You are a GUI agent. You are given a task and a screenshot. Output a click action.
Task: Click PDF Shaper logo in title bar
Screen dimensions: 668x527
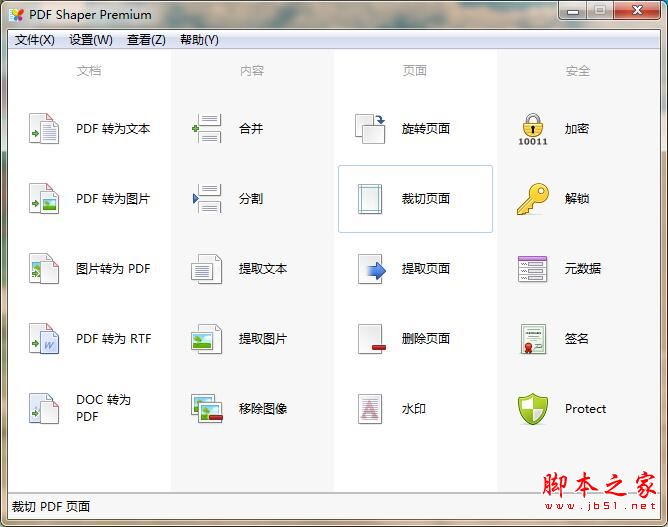point(17,15)
